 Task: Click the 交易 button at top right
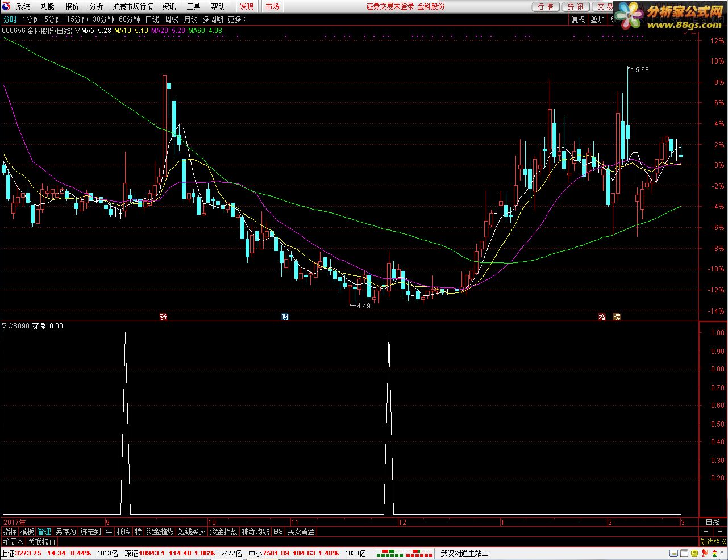604,6
